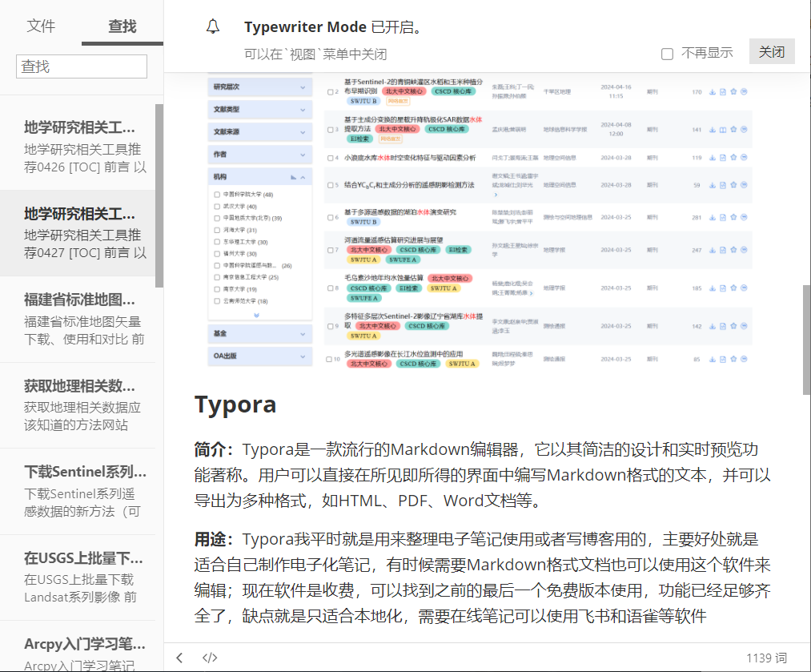This screenshot has width=811, height=672.
Task: Open article 河道流量遥感估算研究进展与展望
Action: tap(394, 240)
